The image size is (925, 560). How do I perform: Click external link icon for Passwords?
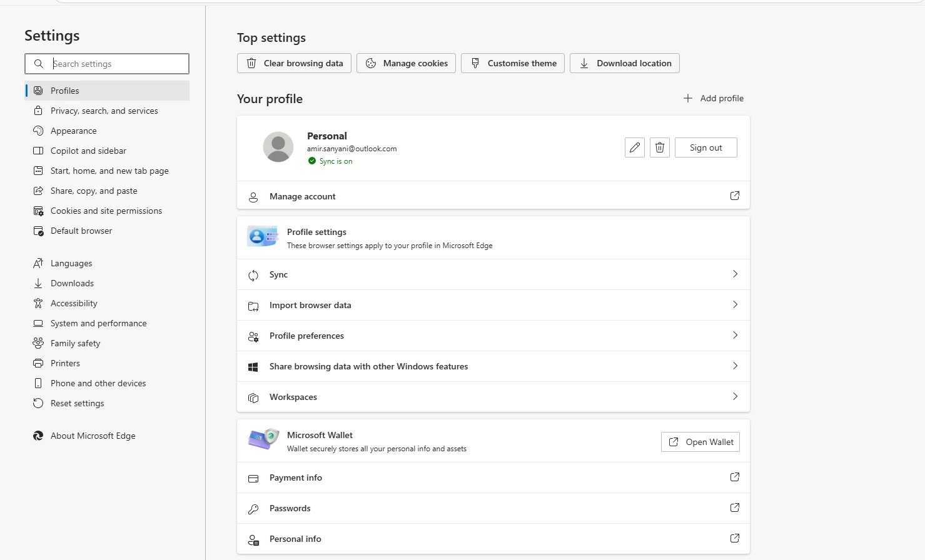735,507
